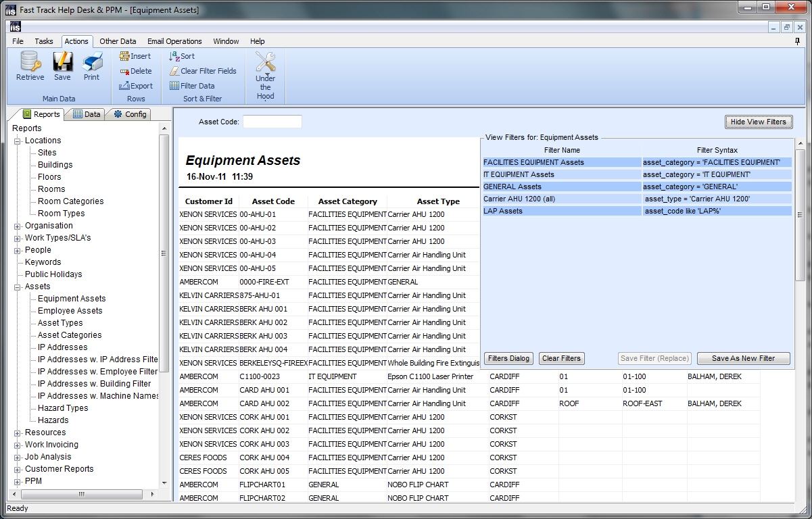Select Carrier AHU 1200 (all) filter
The width and height of the screenshot is (812, 519).
pyautogui.click(x=638, y=199)
